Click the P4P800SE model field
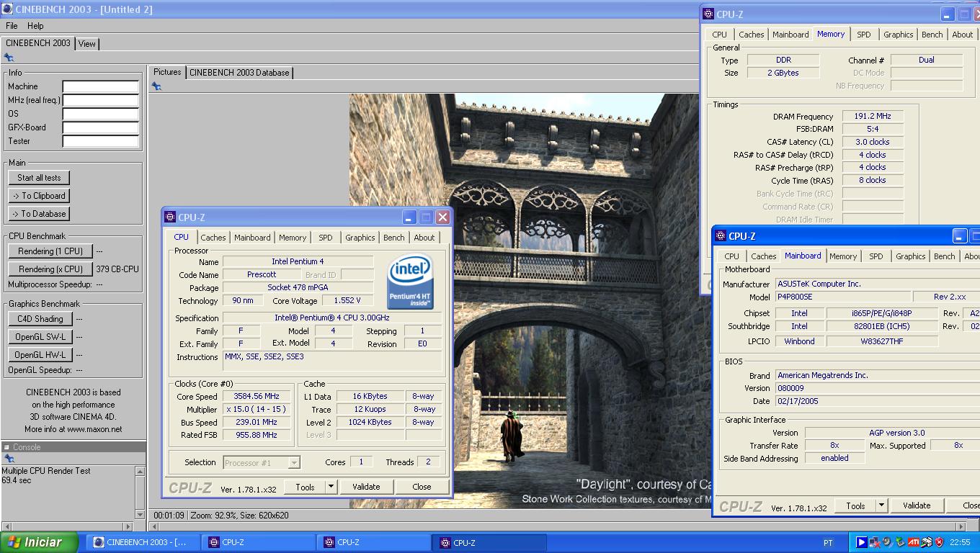 click(842, 297)
